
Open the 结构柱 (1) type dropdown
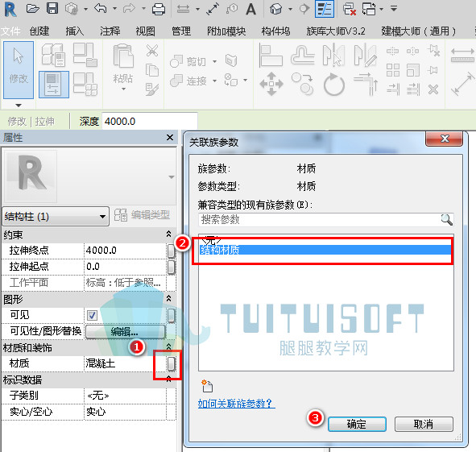56,217
